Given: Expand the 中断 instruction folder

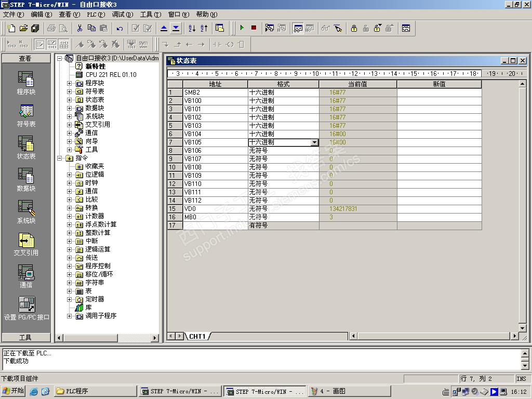Looking at the screenshot, I should (x=69, y=241).
